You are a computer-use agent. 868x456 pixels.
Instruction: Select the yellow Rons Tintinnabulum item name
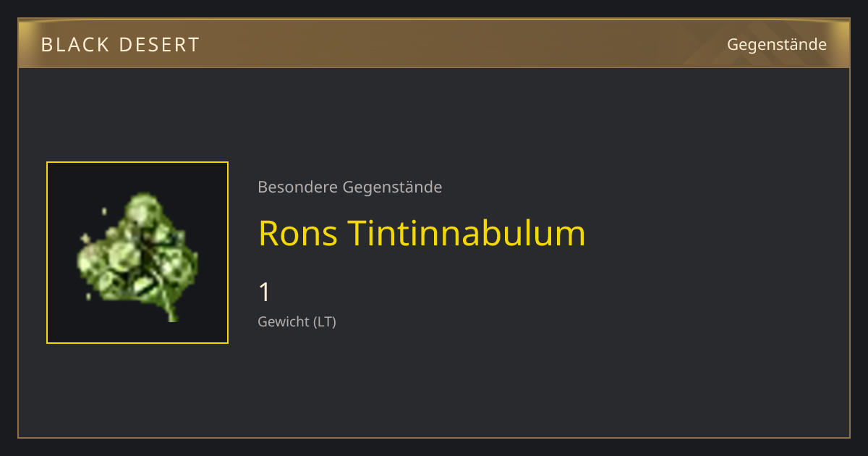click(x=422, y=233)
